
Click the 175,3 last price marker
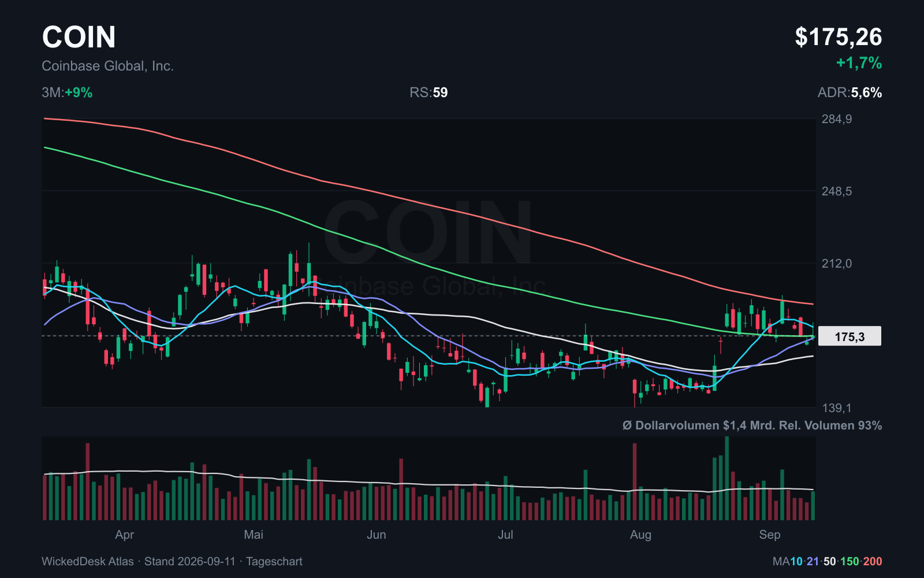[850, 336]
